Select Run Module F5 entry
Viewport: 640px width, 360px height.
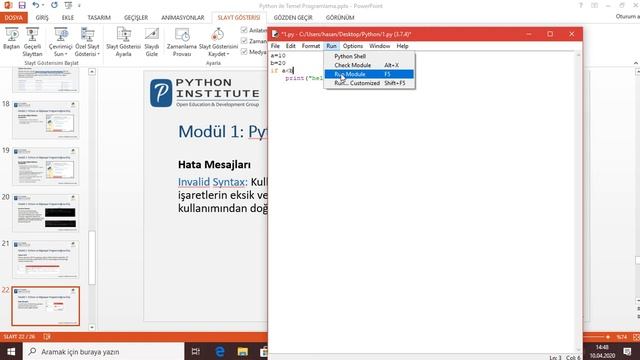coord(369,74)
